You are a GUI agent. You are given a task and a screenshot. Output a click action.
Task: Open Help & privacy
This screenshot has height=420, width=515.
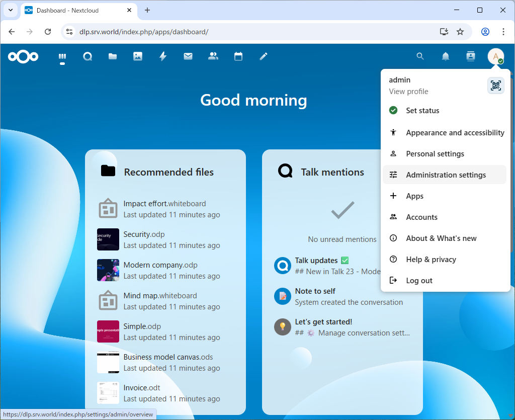(445, 260)
